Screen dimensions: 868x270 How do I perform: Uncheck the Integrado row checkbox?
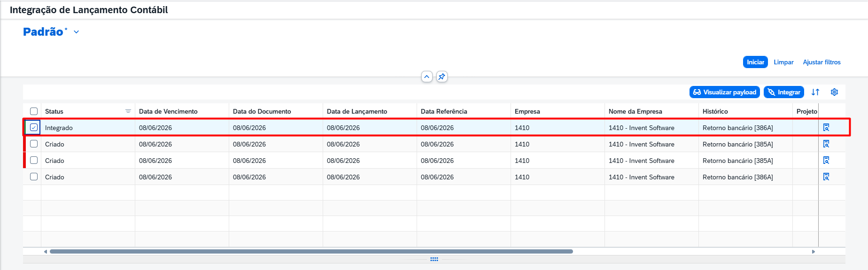click(34, 127)
